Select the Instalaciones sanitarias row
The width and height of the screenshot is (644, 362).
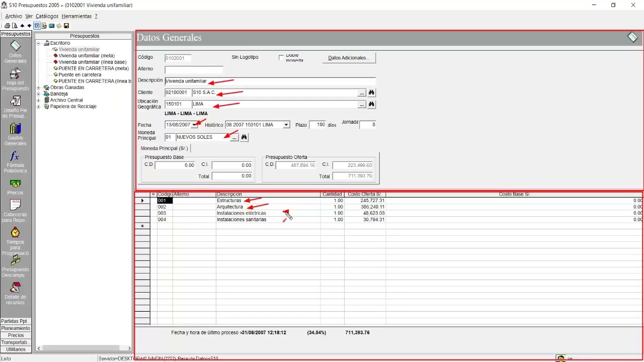coord(388,220)
